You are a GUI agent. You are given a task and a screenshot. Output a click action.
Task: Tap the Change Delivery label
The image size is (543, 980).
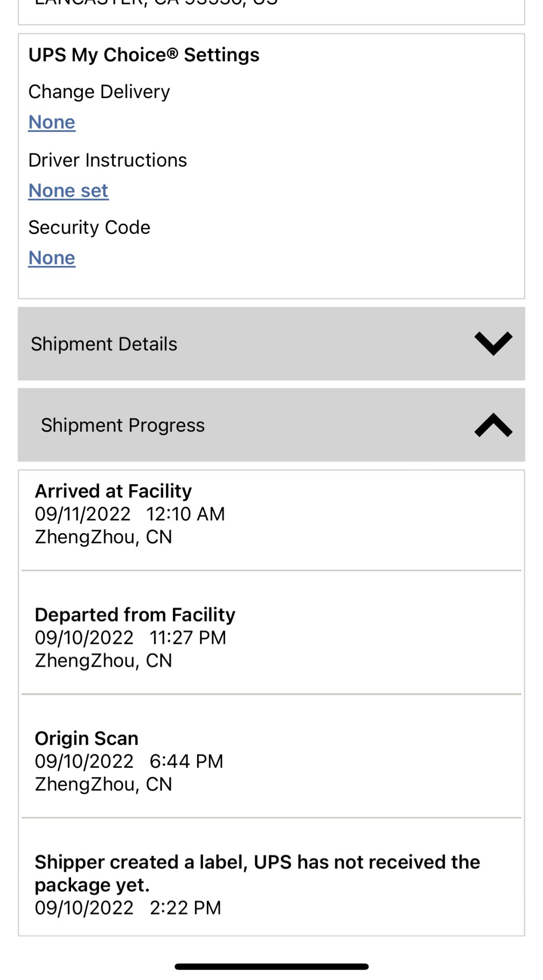click(x=99, y=92)
